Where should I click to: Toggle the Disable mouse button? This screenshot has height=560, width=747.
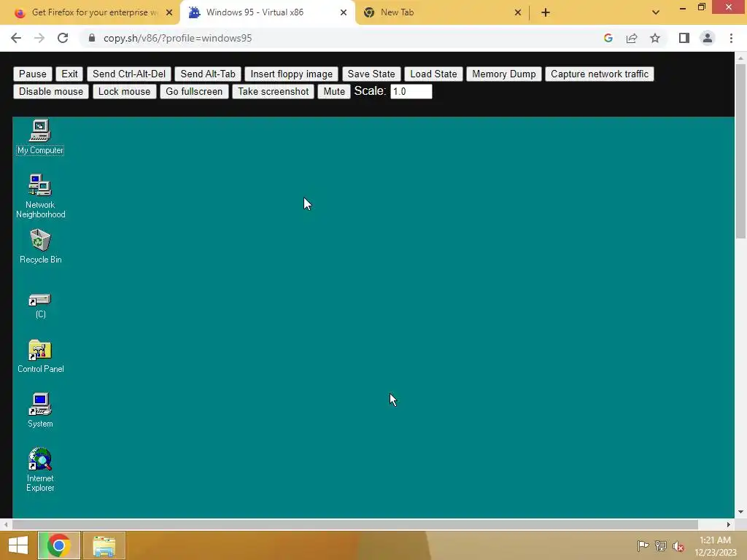[x=51, y=91]
